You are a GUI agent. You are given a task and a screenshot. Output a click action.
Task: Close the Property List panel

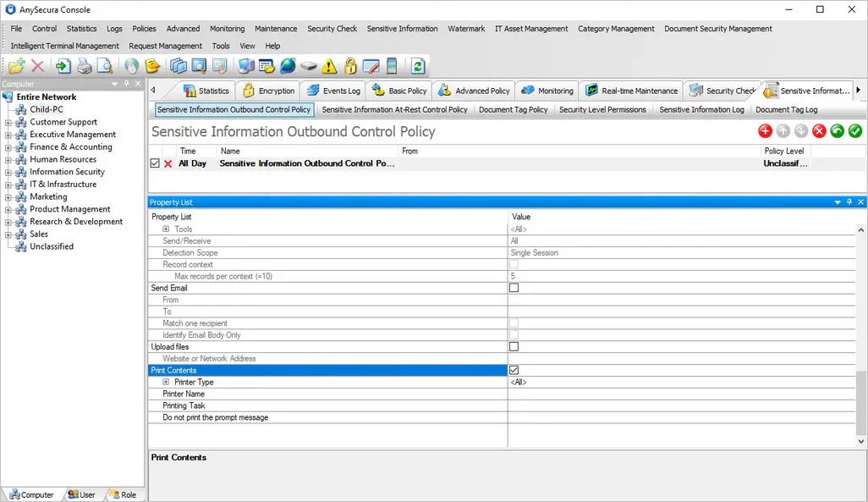(860, 202)
